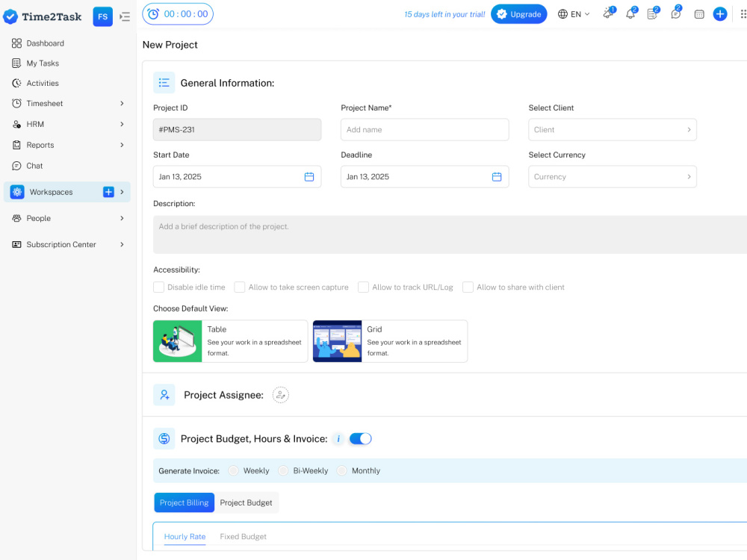Check Disable idle time
The image size is (747, 560).
point(158,287)
